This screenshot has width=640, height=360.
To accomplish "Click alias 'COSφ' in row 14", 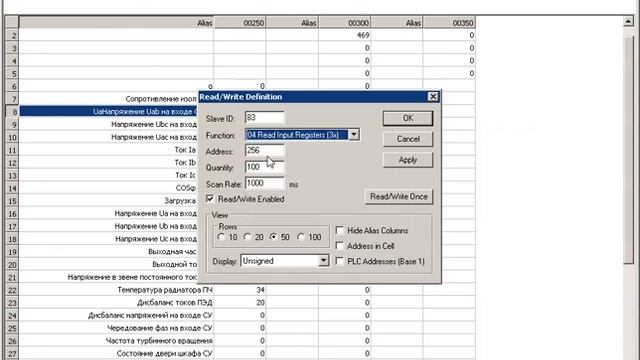I will [186, 188].
